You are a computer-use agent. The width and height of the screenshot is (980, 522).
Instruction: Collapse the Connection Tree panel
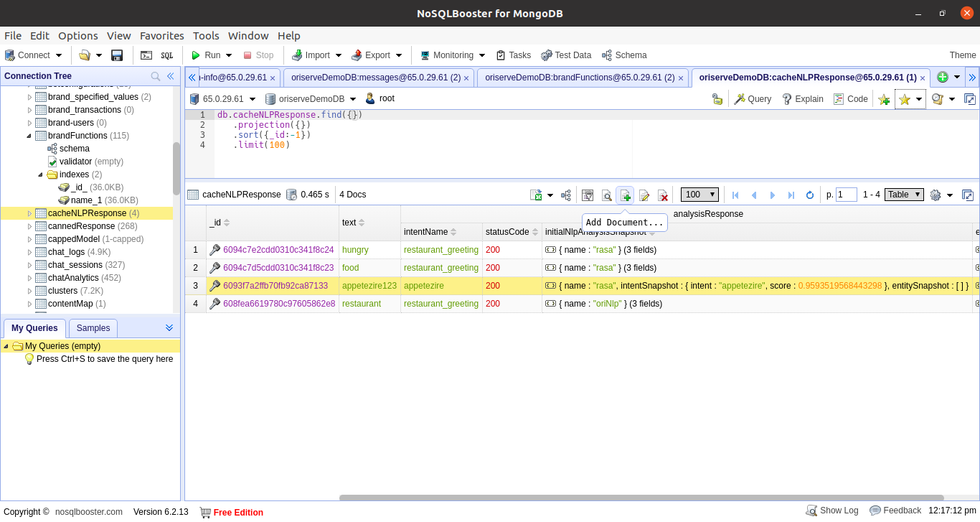pos(171,76)
